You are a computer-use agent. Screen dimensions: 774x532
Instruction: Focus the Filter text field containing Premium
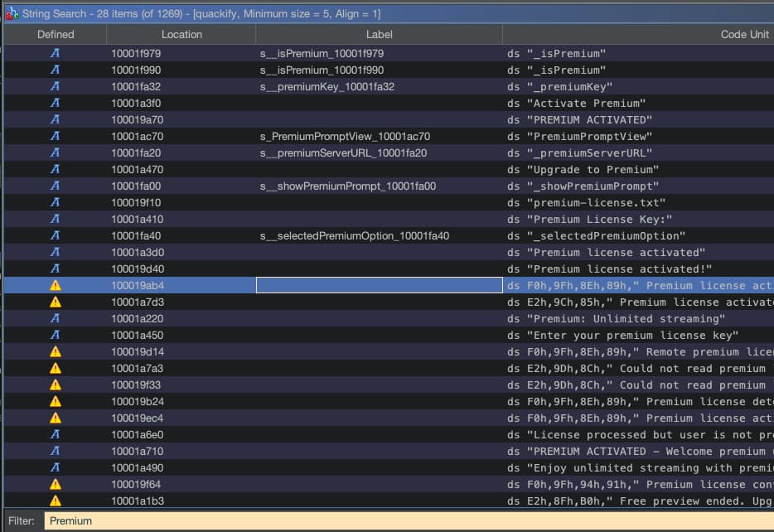(406, 520)
